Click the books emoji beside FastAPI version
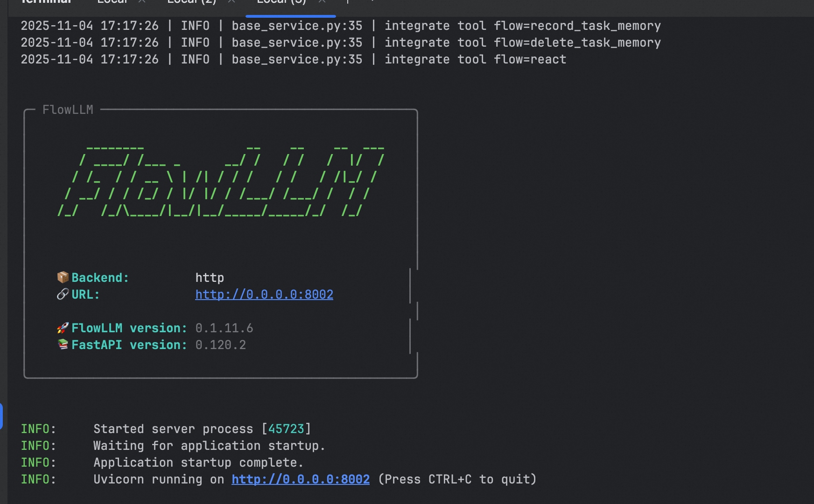 pyautogui.click(x=63, y=344)
